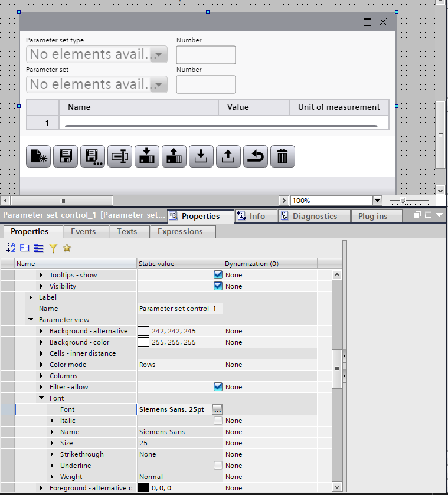
Task: Click the font ellipsis browse button
Action: pyautogui.click(x=217, y=409)
